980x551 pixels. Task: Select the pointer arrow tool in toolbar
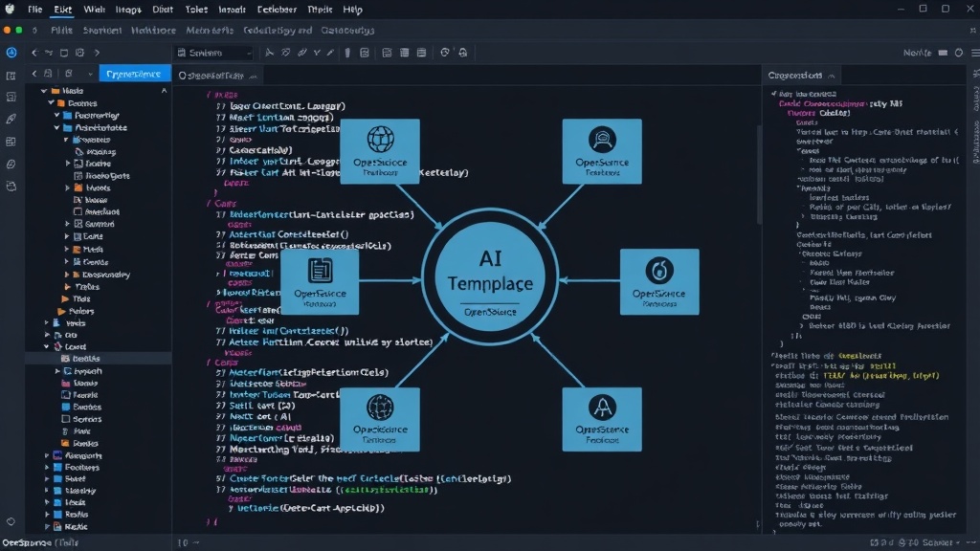coord(269,53)
